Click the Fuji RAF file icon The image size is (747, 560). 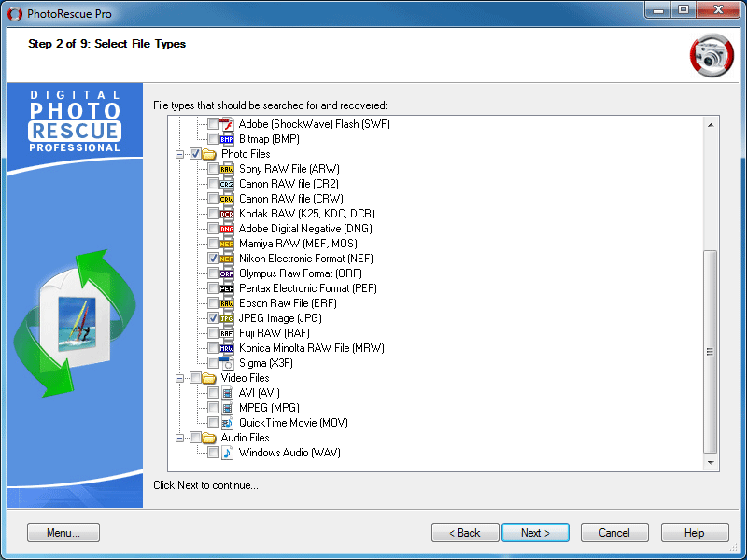pos(227,333)
